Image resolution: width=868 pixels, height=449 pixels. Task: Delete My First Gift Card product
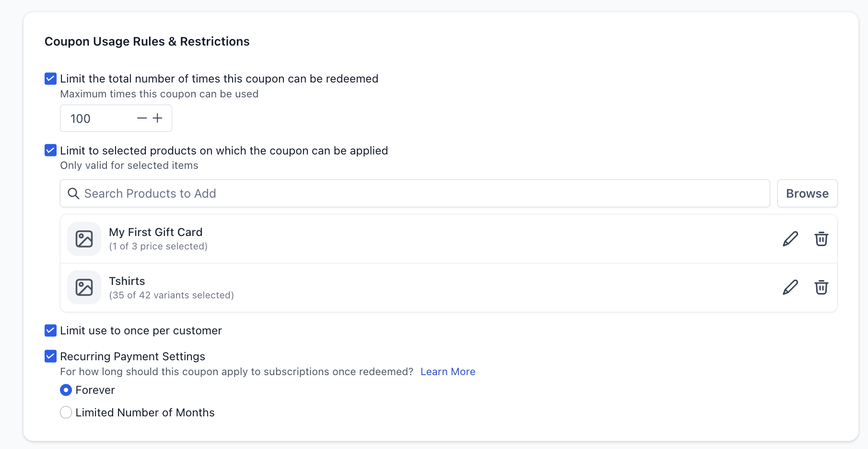821,239
